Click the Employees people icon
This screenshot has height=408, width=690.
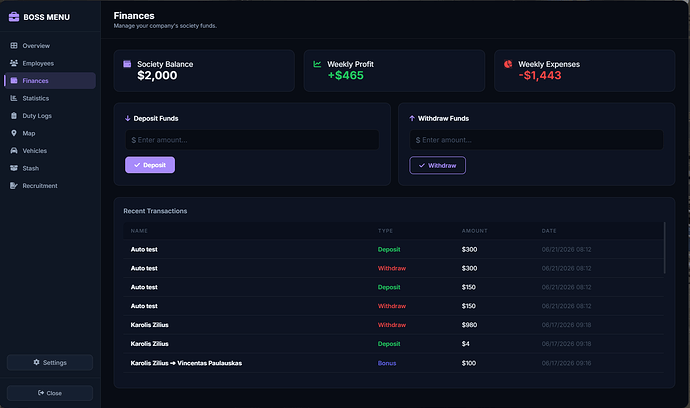click(14, 63)
